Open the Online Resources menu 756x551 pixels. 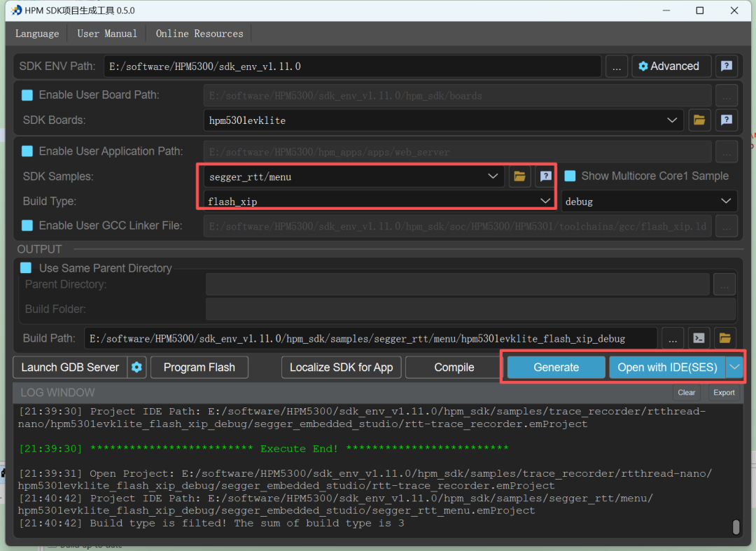coord(199,34)
